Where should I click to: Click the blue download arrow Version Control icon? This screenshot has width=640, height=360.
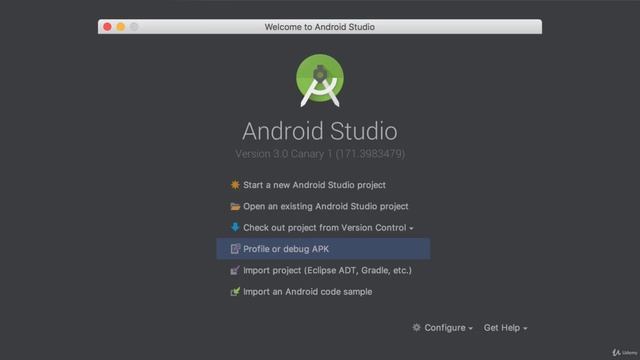click(235, 227)
